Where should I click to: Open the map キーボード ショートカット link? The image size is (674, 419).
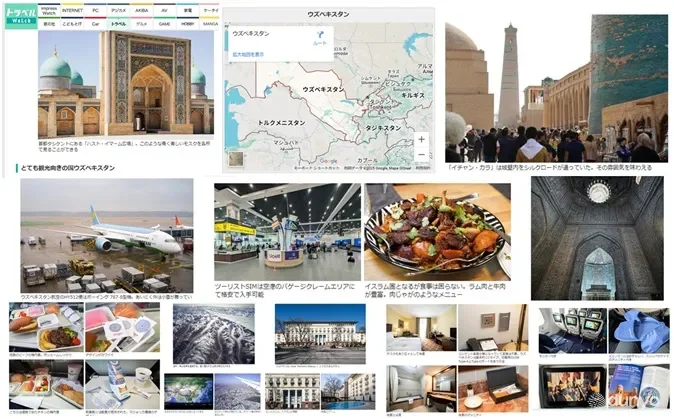pos(316,168)
